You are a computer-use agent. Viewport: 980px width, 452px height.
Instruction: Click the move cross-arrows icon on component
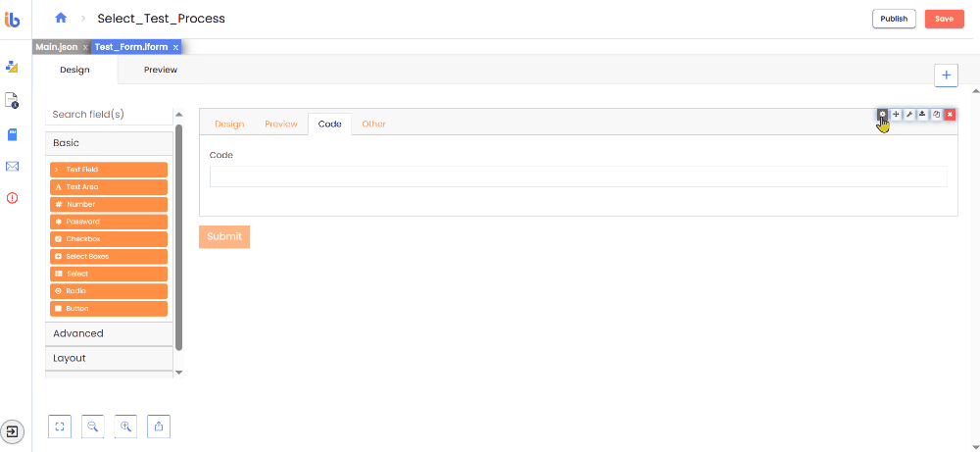pos(897,115)
